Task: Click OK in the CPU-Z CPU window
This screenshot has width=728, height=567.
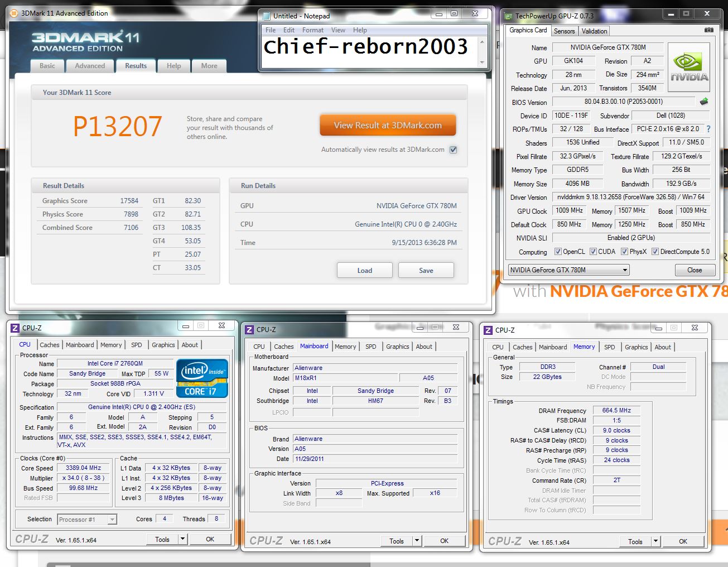Action: (210, 539)
